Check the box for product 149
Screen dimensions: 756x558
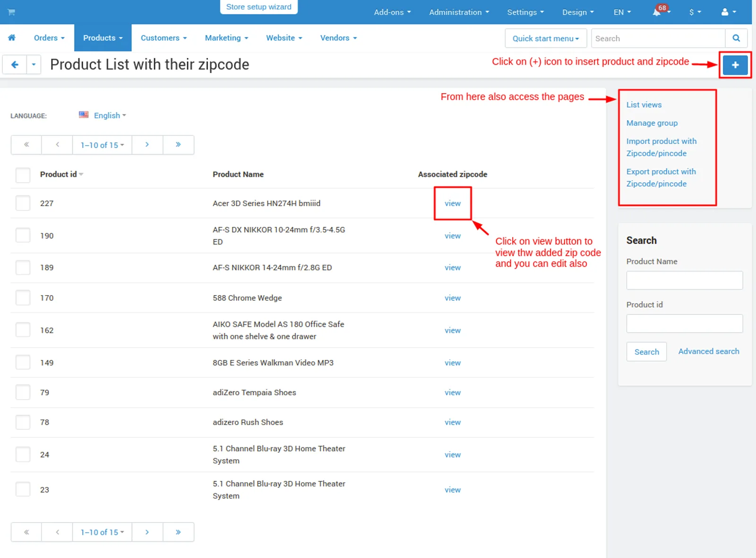click(x=23, y=362)
